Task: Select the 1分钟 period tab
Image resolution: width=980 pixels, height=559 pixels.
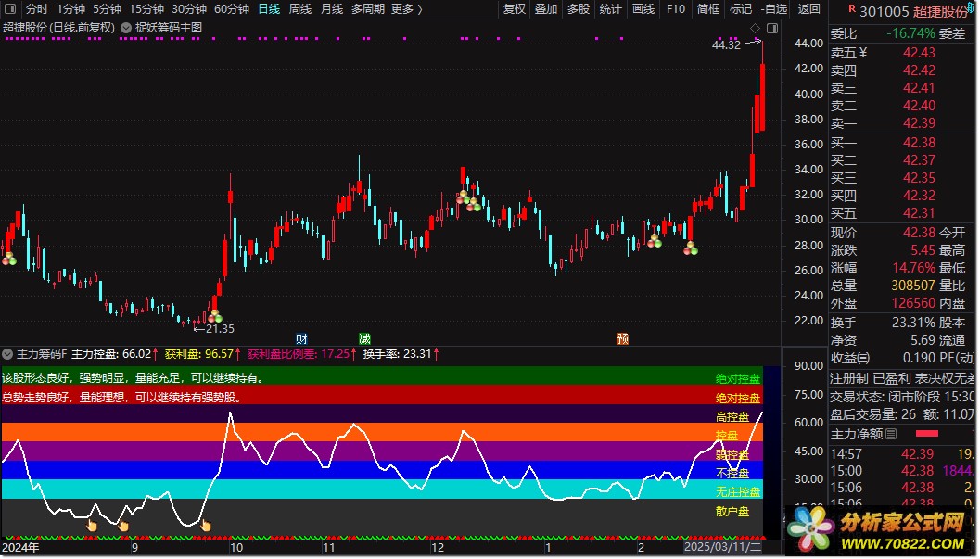Action: [70, 8]
